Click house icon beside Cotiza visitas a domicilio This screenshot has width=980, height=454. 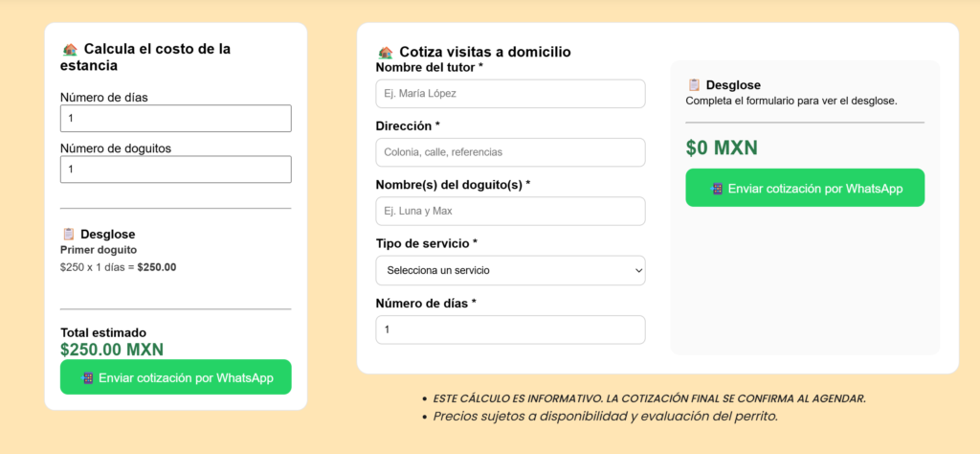[x=386, y=53]
